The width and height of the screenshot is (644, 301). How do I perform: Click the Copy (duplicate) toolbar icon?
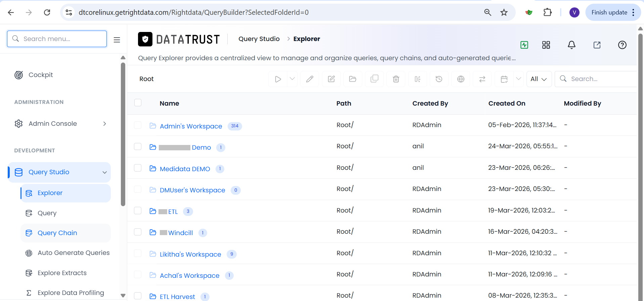tap(374, 79)
